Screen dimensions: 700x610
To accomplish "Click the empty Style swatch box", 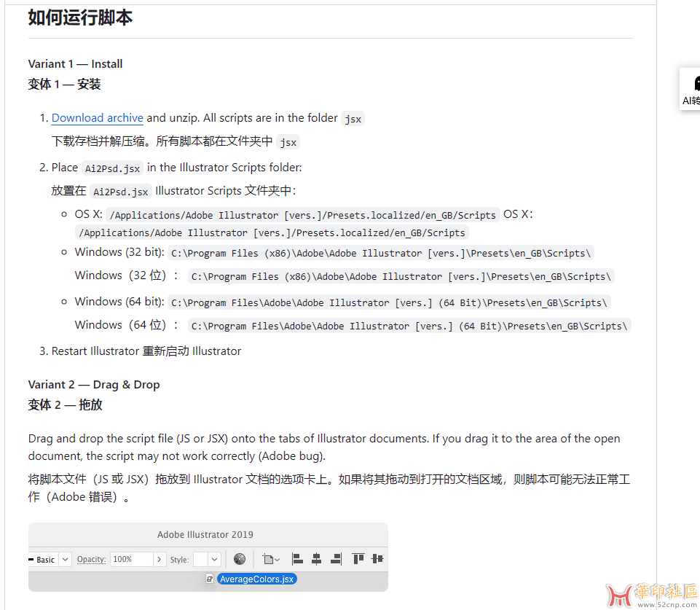I will pyautogui.click(x=200, y=560).
